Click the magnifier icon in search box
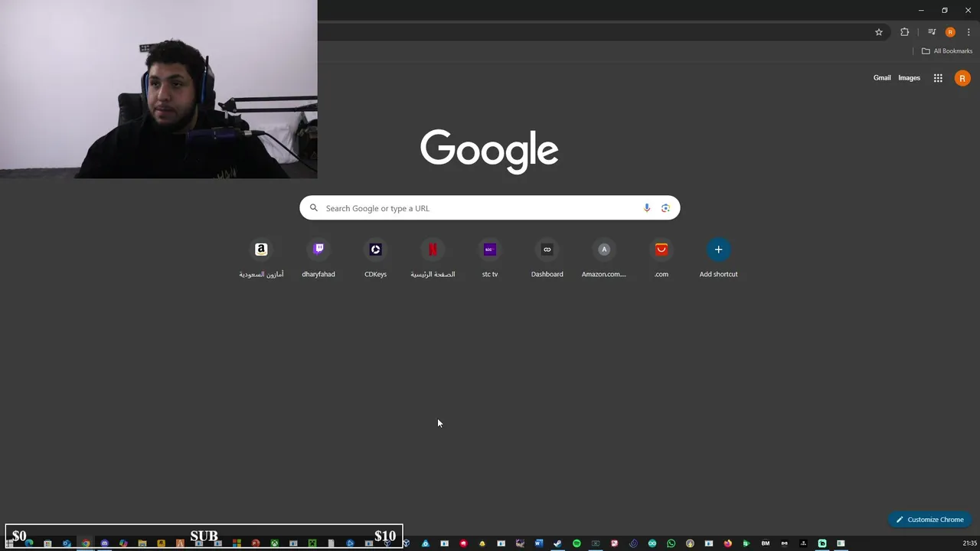This screenshot has width=980, height=551. coord(313,208)
